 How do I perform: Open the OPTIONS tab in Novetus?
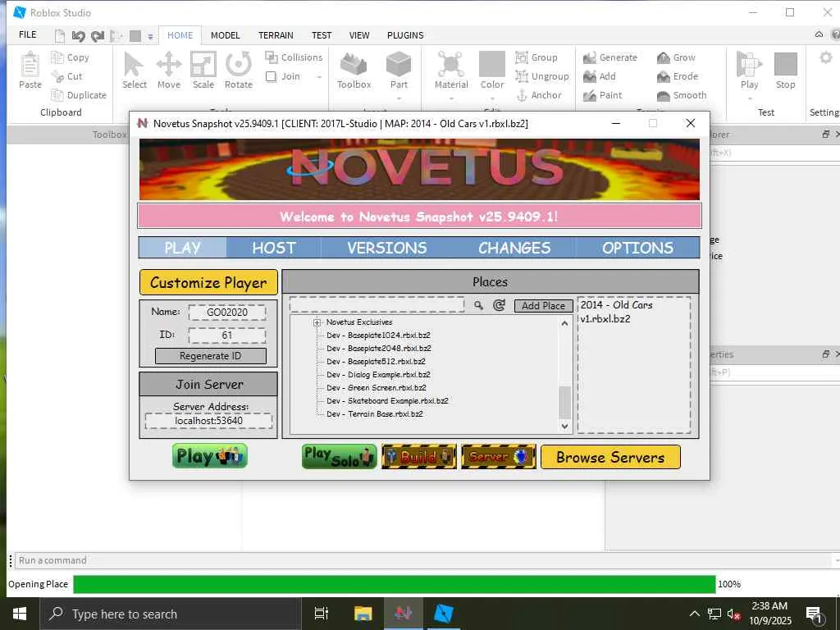click(x=637, y=248)
